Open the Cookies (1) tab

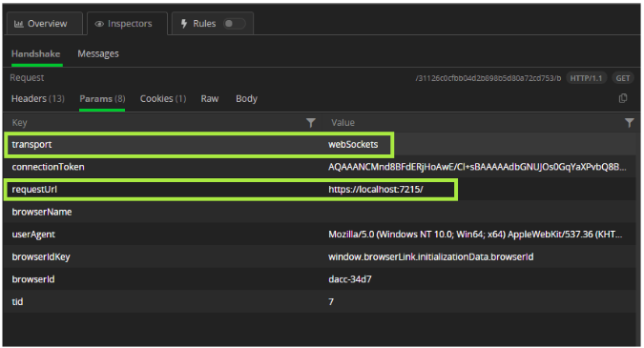point(163,99)
